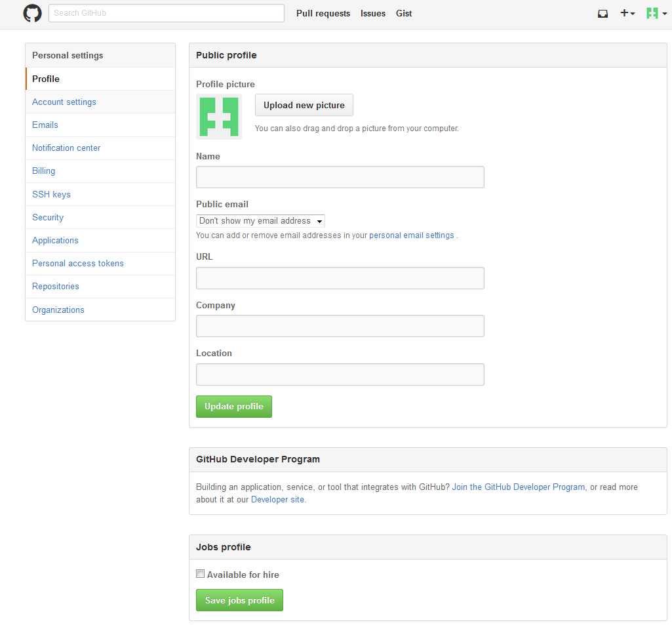This screenshot has height=629, width=672.
Task: Open the notifications inbox icon
Action: pos(603,14)
